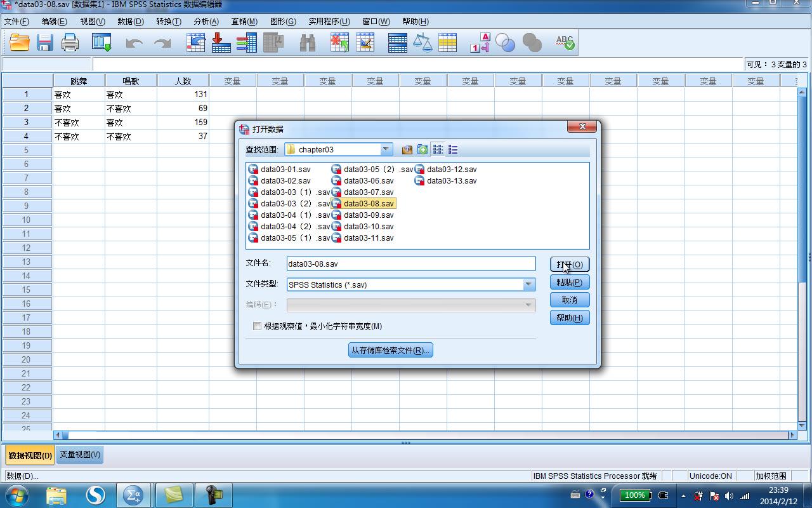Viewport: 812px width, 508px height.
Task: Open the 实用程序(U) menu
Action: click(329, 22)
